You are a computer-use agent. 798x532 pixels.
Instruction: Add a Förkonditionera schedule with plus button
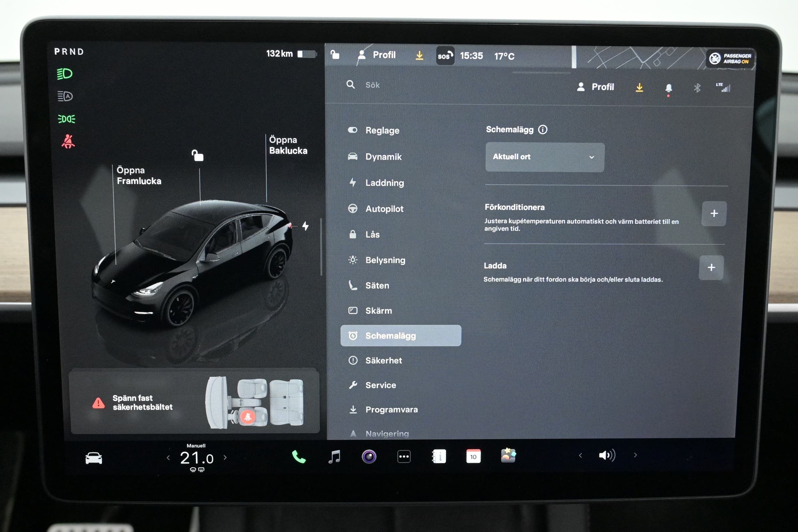pyautogui.click(x=714, y=214)
